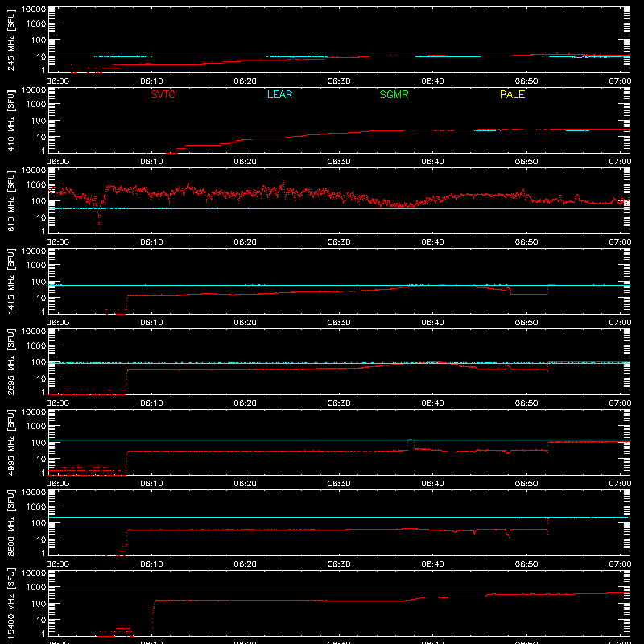Viewport: 644px width, 644px height.
Task: Click the red SVTO legend label
Action: (x=163, y=94)
